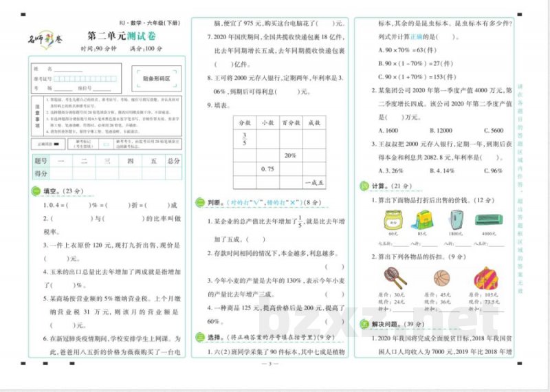The width and height of the screenshot is (550, 392).
Task: Select option A. 1600
Action: coord(388,131)
